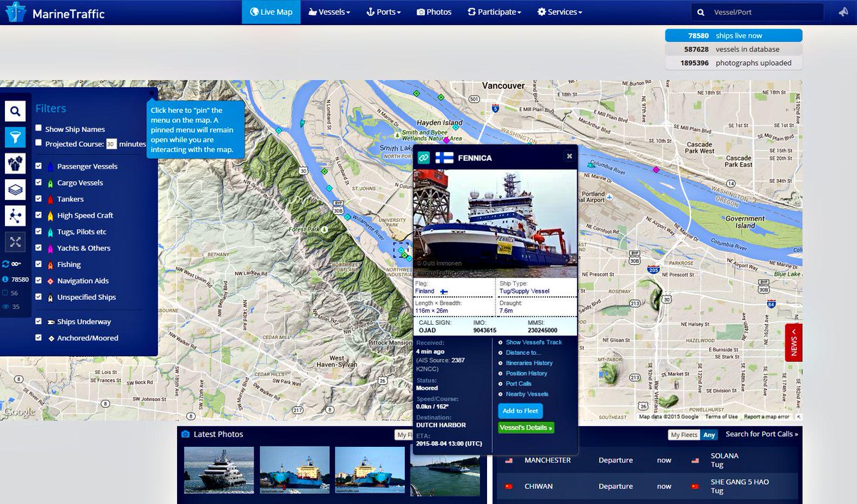Open the Photos menu item

click(x=434, y=12)
